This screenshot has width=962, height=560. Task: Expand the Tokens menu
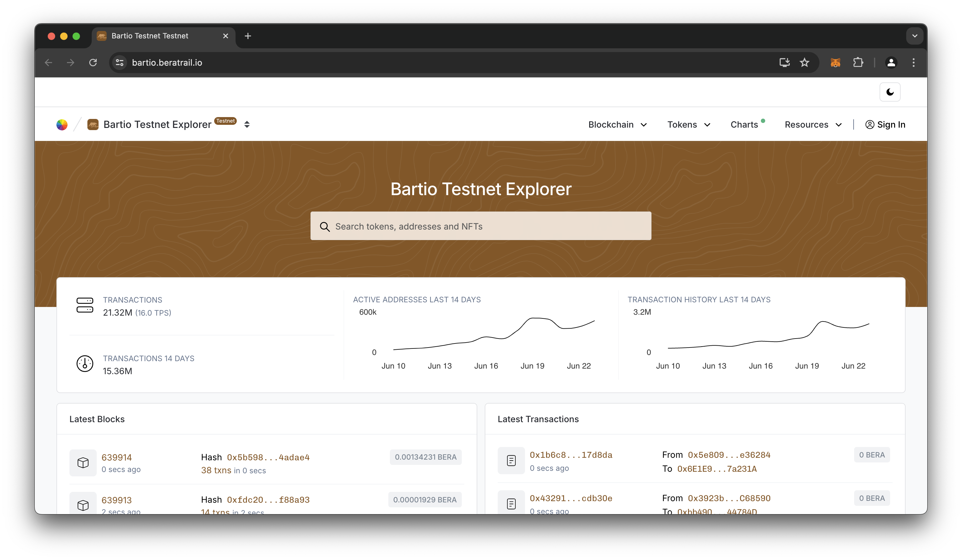coord(688,125)
